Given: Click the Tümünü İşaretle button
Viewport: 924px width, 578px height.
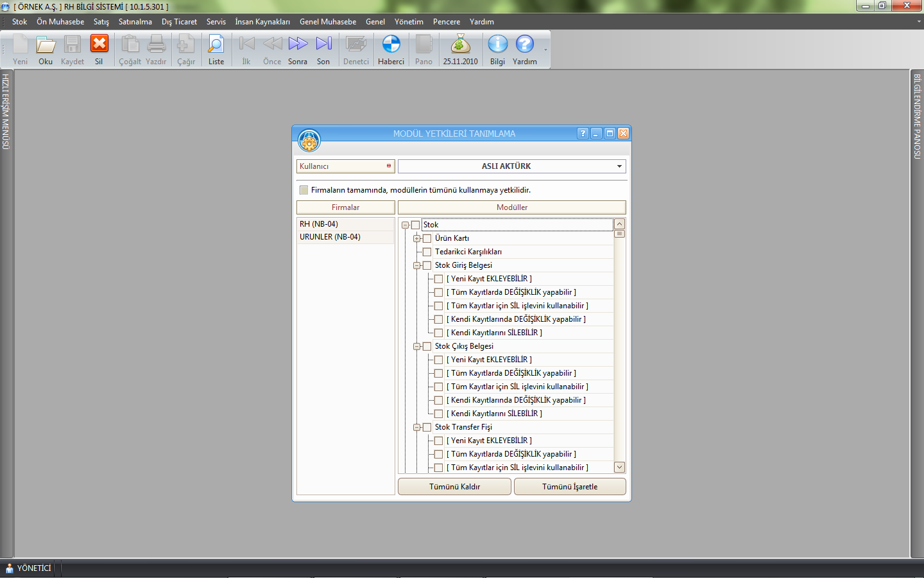Looking at the screenshot, I should click(x=570, y=487).
